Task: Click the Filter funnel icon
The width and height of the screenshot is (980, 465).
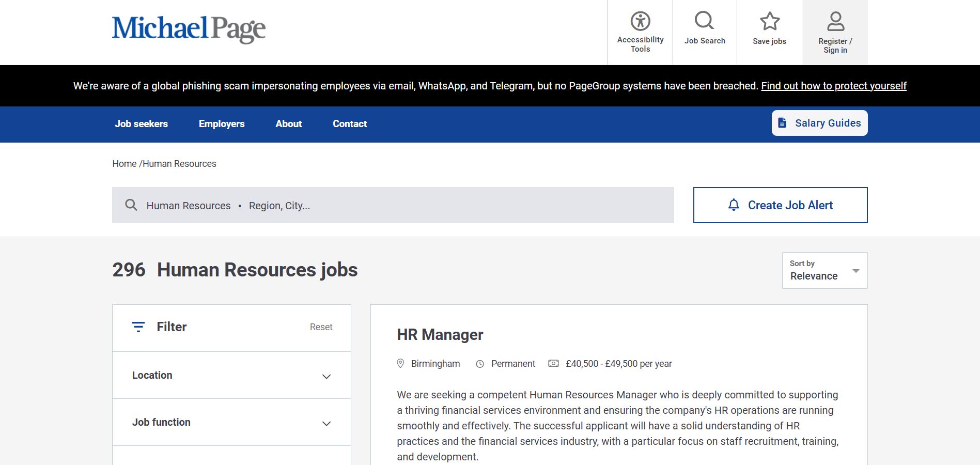Action: pos(137,327)
